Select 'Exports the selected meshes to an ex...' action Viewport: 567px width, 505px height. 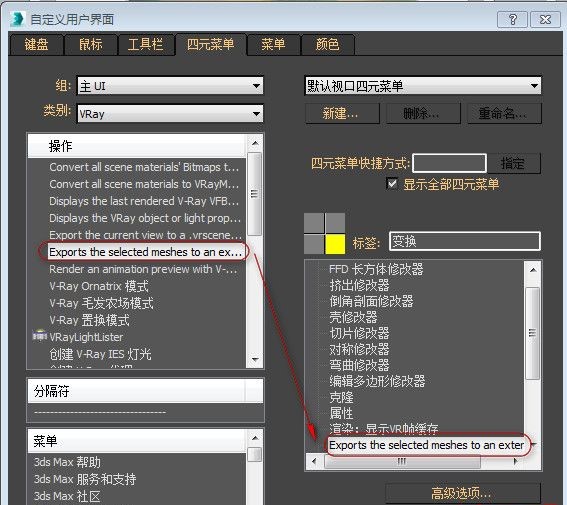pos(145,252)
